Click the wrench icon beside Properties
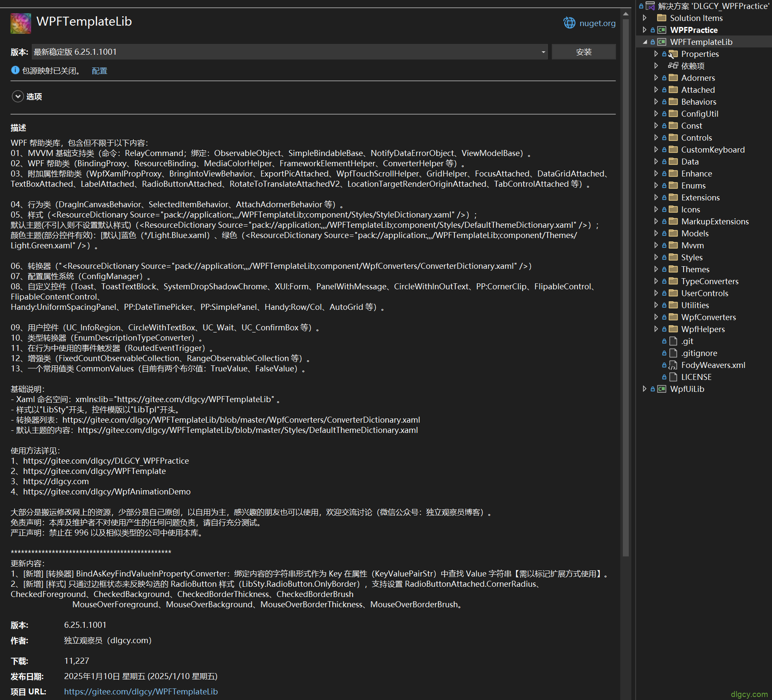The width and height of the screenshot is (772, 700). tap(673, 54)
